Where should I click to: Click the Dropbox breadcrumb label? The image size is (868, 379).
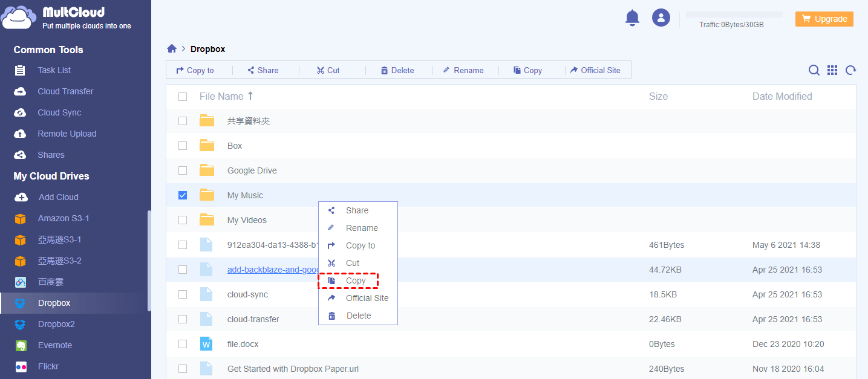click(207, 49)
